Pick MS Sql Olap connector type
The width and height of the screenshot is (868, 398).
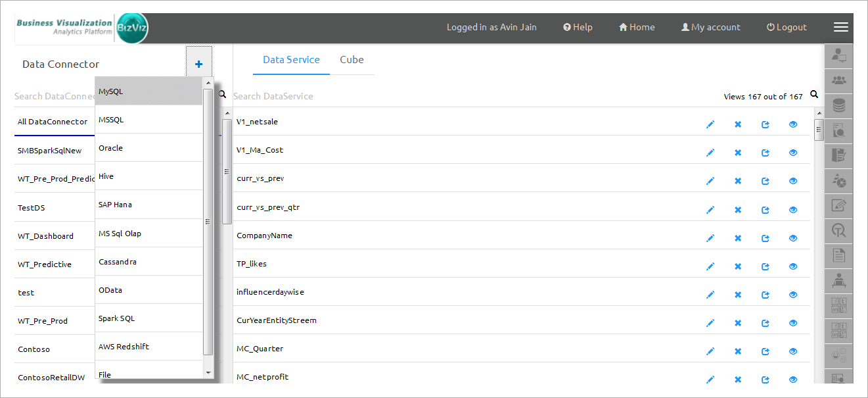149,234
